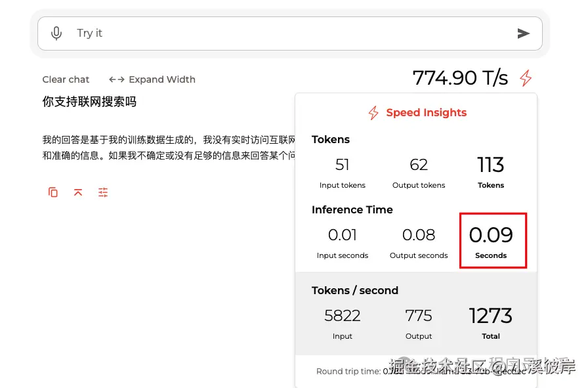Click the 774.90 T/s speed counter
Viewport: 588px width, 388px height.
(460, 77)
